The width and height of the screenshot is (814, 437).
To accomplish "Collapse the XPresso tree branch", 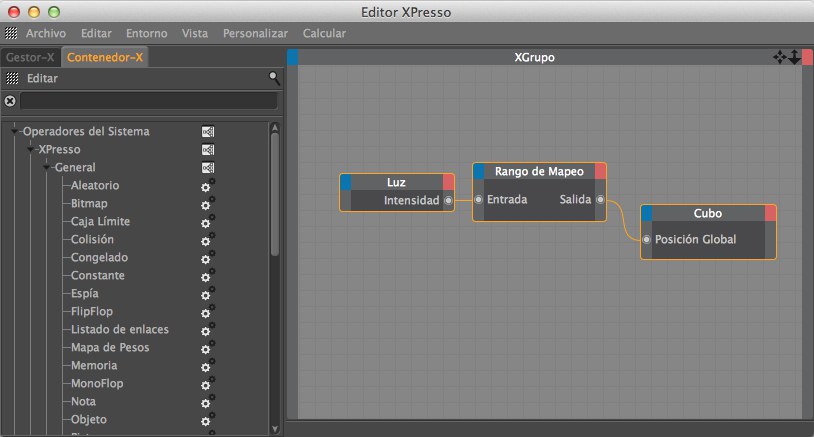I will pos(31,150).
